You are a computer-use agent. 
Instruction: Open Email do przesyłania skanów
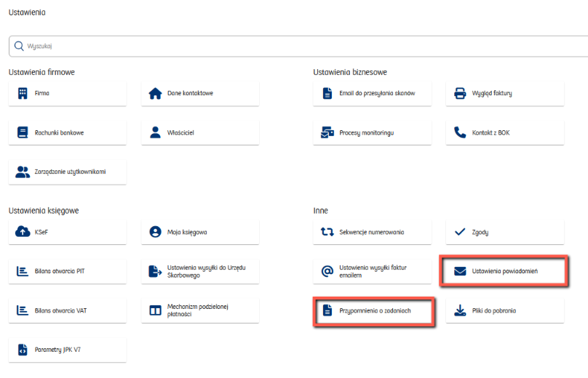point(373,93)
